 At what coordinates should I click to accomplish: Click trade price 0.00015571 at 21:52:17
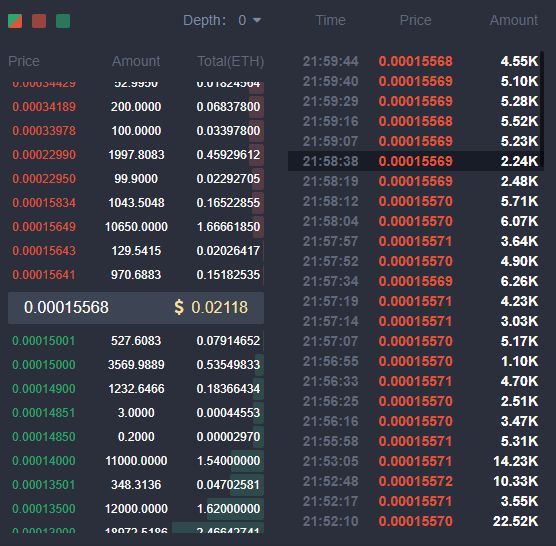[x=416, y=502]
